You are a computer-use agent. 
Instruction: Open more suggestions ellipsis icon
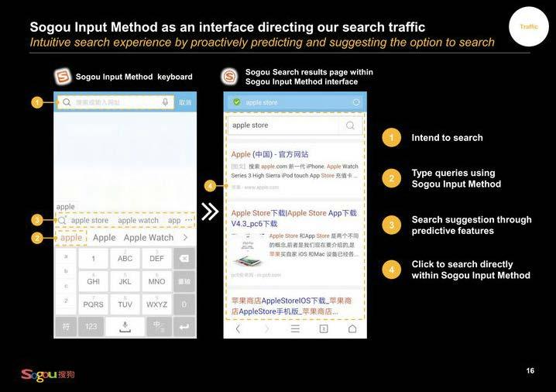pos(189,220)
